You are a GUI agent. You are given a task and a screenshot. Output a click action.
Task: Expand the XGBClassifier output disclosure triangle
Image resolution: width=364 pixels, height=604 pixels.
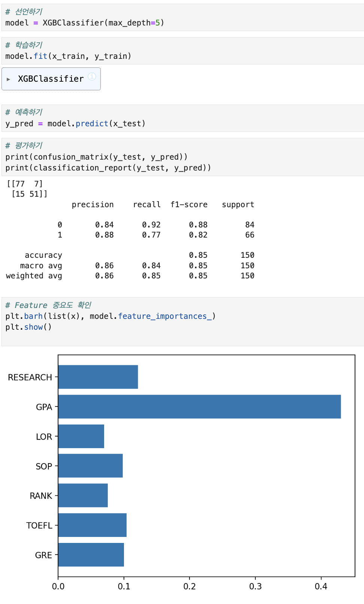(x=8, y=79)
